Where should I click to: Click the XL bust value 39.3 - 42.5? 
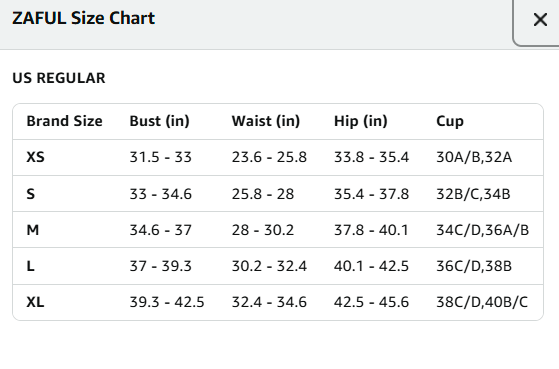coord(167,302)
